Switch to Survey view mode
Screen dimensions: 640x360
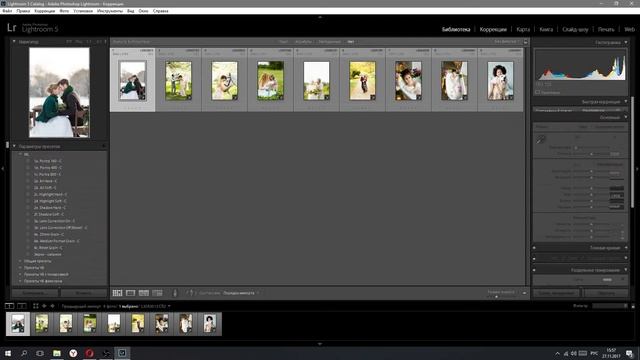coord(157,293)
